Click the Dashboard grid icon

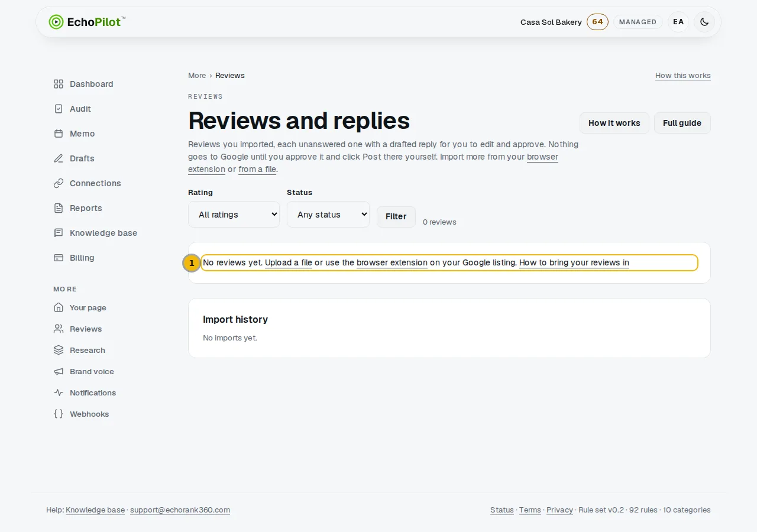click(59, 84)
